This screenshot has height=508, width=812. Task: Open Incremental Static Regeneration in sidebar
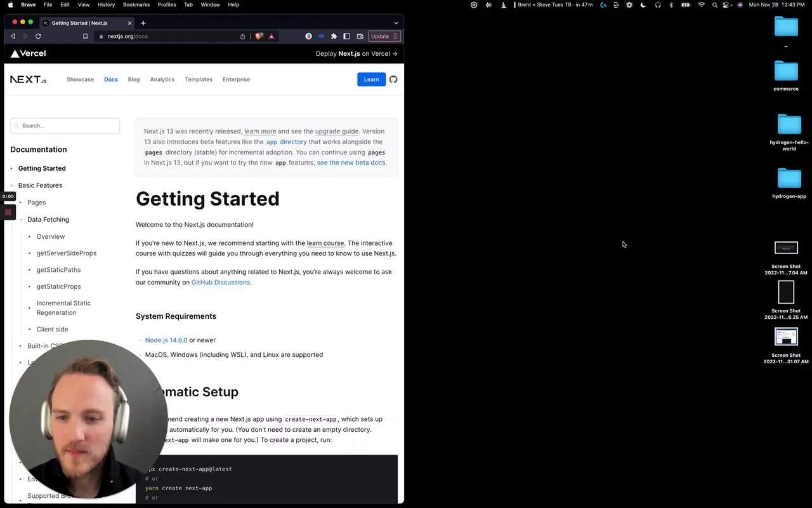(x=63, y=308)
